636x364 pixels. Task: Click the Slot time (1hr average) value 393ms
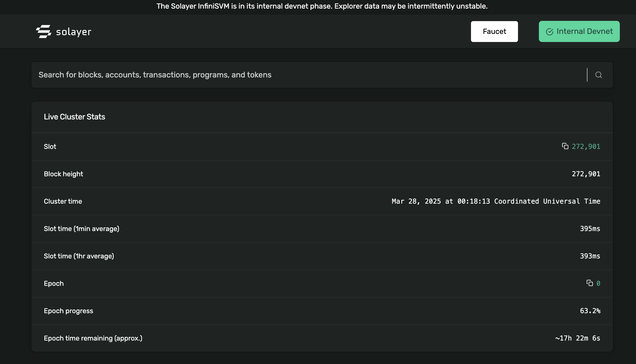point(590,256)
